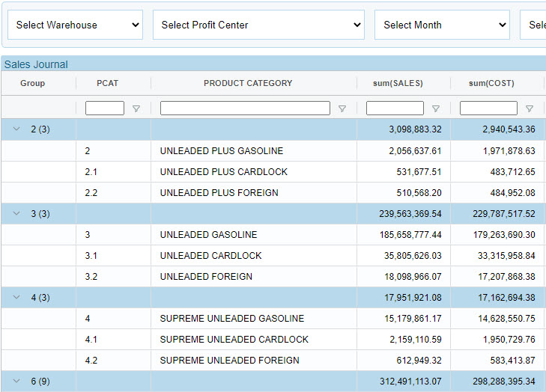Select UNLEADED PLUS GASOLINE cell

[x=222, y=151]
